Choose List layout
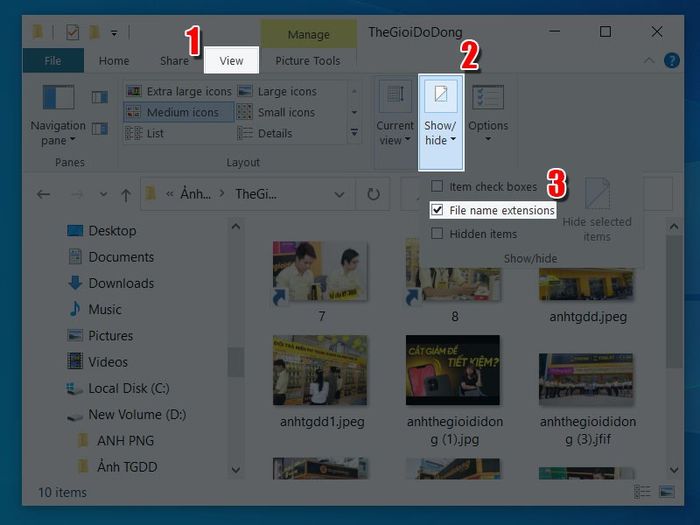The image size is (700, 525). coord(145,133)
